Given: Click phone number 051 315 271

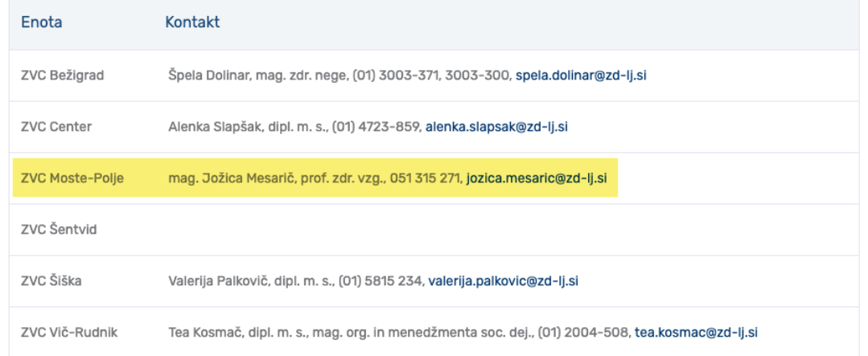Looking at the screenshot, I should pyautogui.click(x=425, y=178).
